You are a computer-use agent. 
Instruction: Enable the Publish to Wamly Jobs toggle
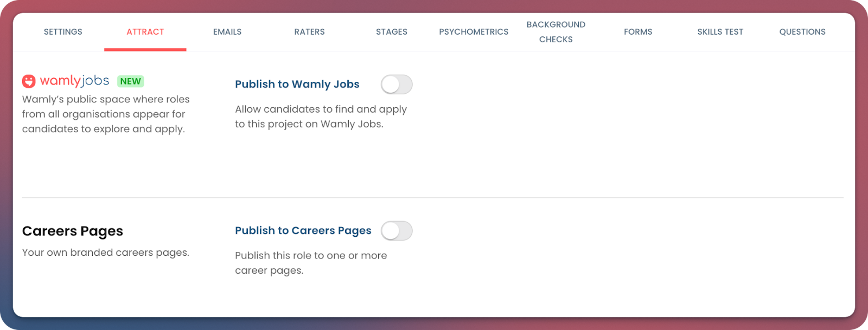pyautogui.click(x=397, y=85)
